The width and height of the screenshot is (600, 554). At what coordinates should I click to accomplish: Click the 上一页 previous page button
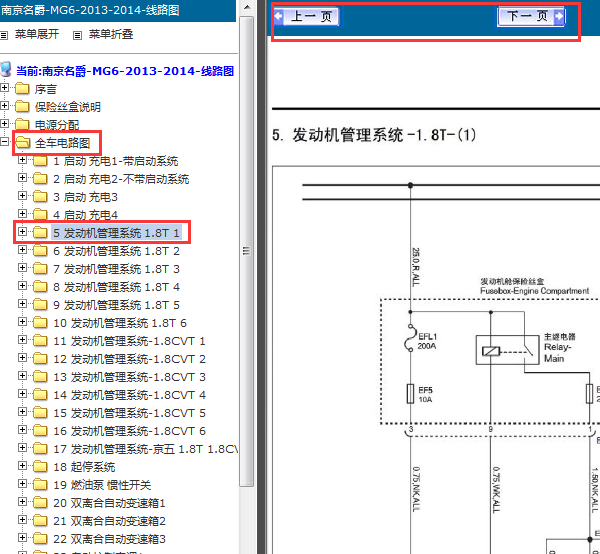(x=307, y=16)
